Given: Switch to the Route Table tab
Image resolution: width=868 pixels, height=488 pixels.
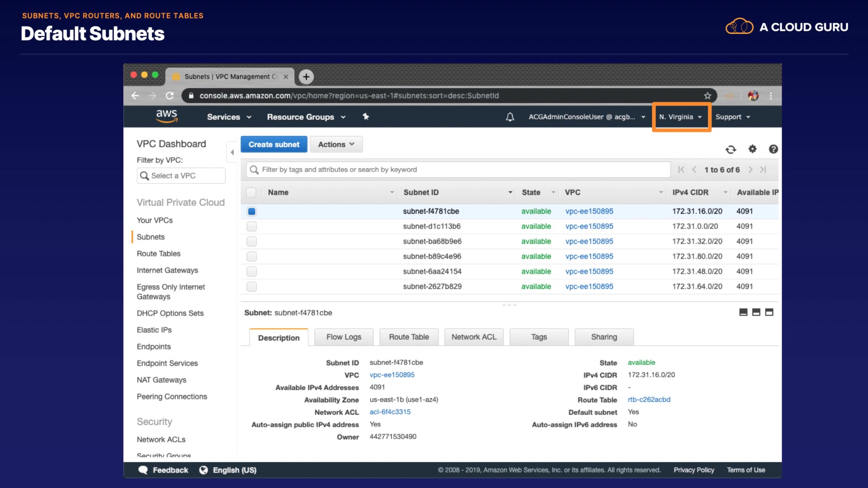Looking at the screenshot, I should [409, 337].
